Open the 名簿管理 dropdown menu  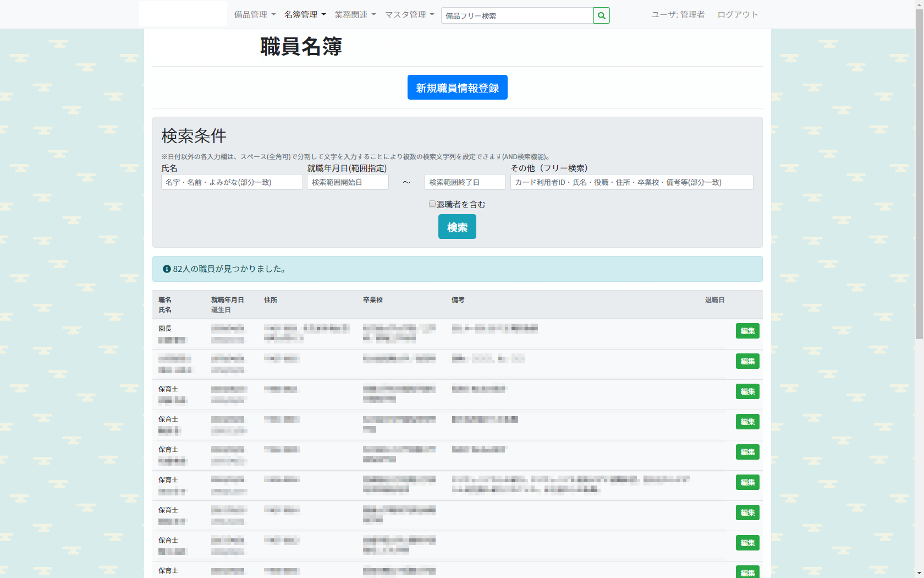[305, 15]
